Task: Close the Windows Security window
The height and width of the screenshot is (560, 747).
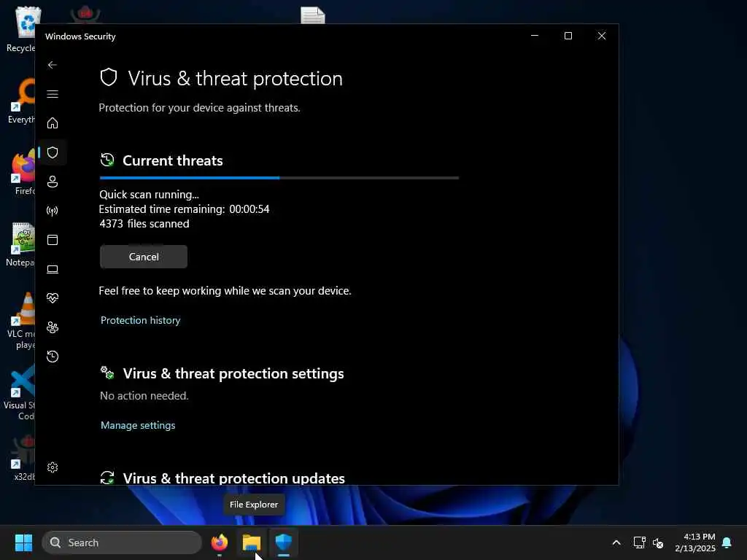Action: (x=602, y=36)
